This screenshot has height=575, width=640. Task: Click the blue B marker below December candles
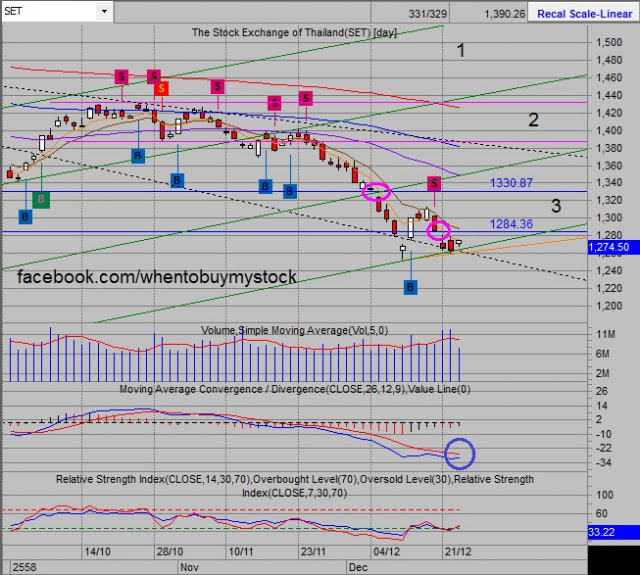tap(411, 287)
